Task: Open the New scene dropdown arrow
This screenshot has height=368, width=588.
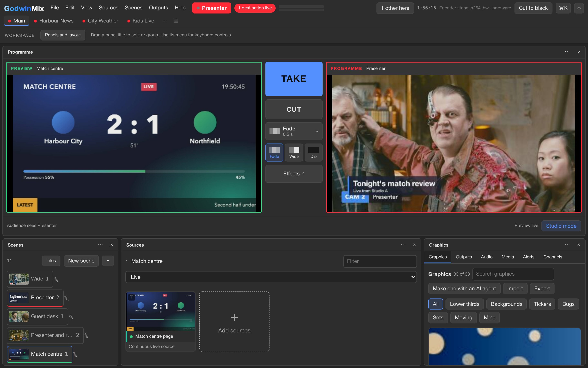Action: (108, 261)
